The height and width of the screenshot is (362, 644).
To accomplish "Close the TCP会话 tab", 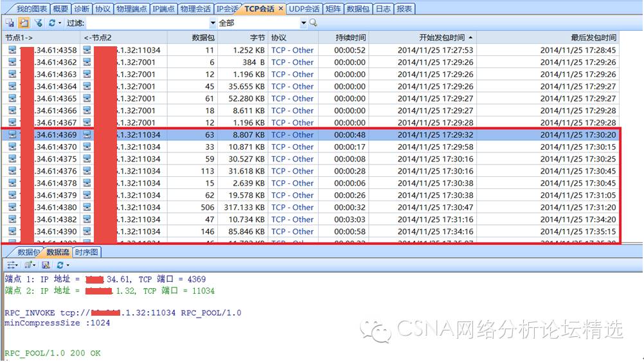I will 280,9.
